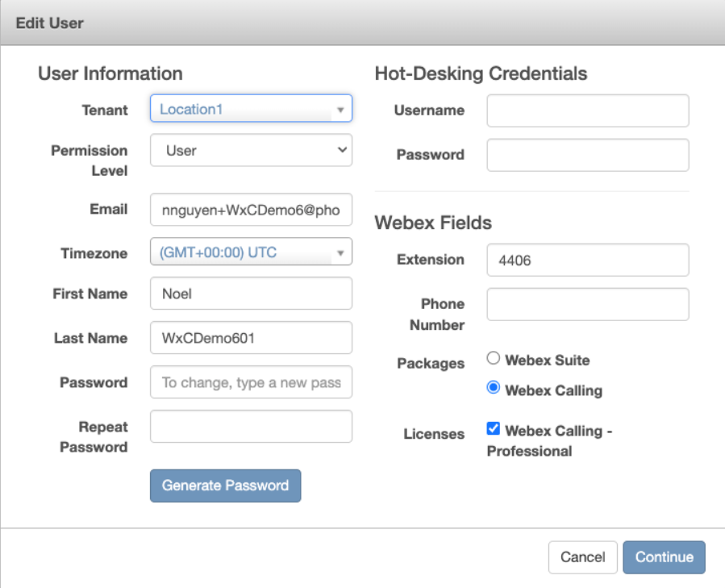Viewport: 725px width, 588px height.
Task: Click the Extension label
Action: coord(431,260)
